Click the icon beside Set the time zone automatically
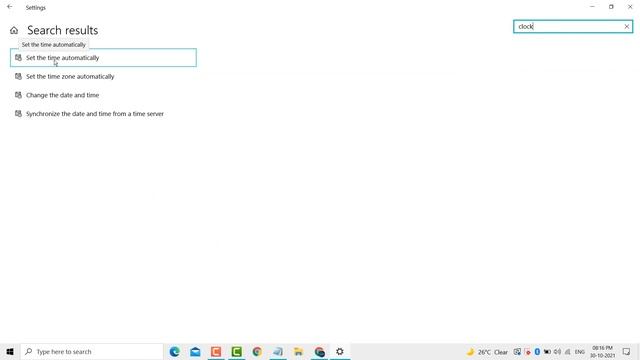 tap(18, 76)
